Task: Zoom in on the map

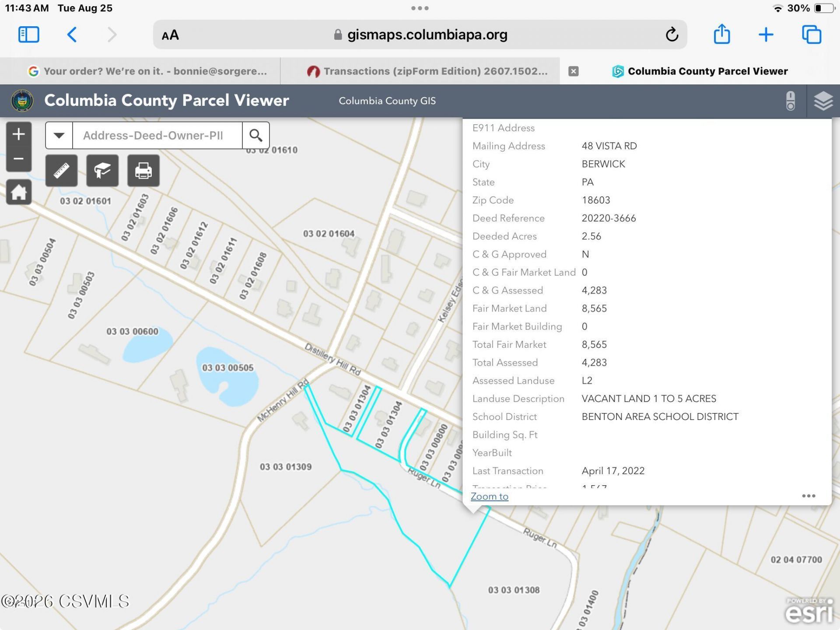Action: coord(18,134)
